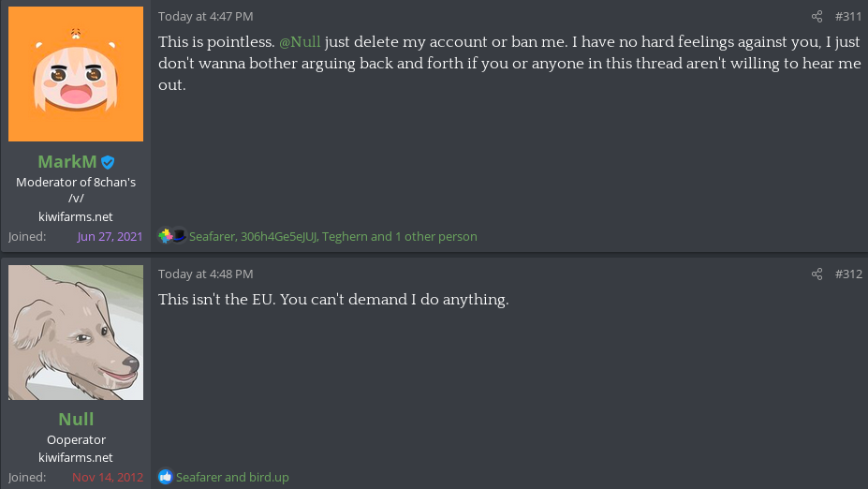Click the share icon on post #311
Screen dimensions: 868x489
[x=817, y=17]
